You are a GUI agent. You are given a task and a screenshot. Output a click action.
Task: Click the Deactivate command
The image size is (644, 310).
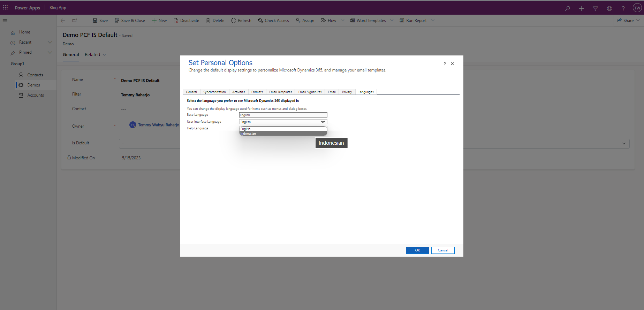click(x=186, y=21)
